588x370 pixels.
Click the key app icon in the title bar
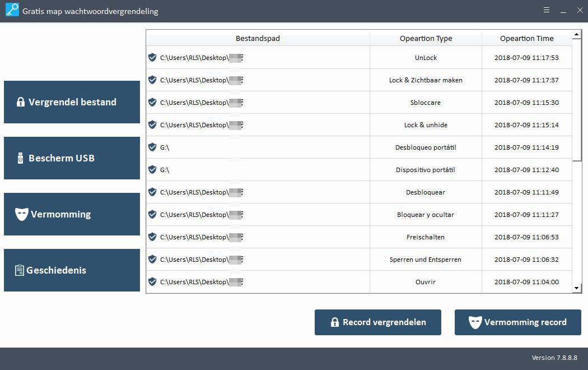(x=12, y=10)
